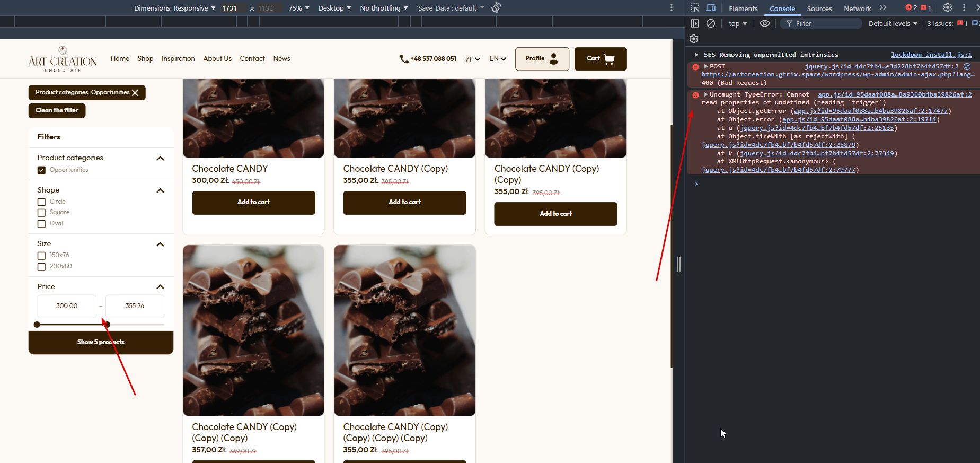Click the shopping cart icon
This screenshot has height=463, width=980.
point(610,59)
